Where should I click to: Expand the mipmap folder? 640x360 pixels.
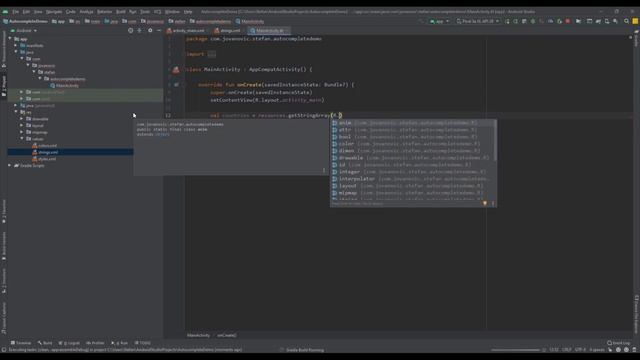tap(22, 132)
